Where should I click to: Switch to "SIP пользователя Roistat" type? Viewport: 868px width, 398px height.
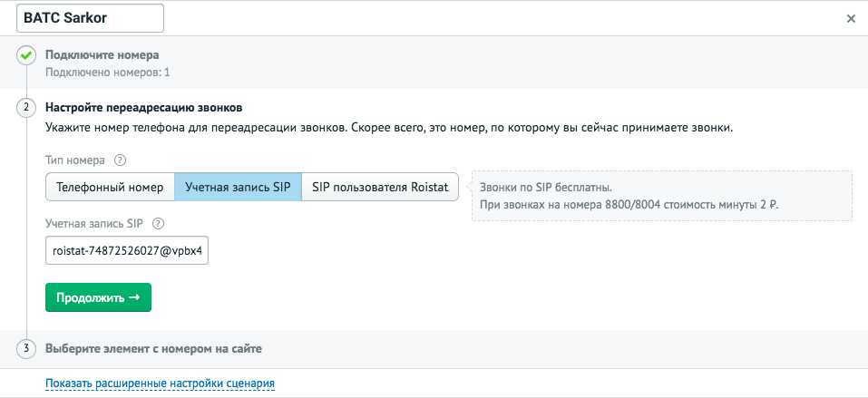pyautogui.click(x=379, y=187)
